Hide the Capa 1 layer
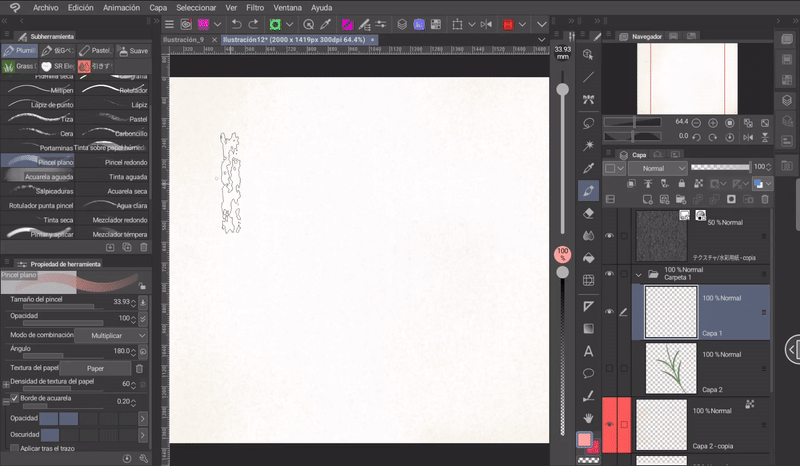800x466 pixels. (x=609, y=311)
